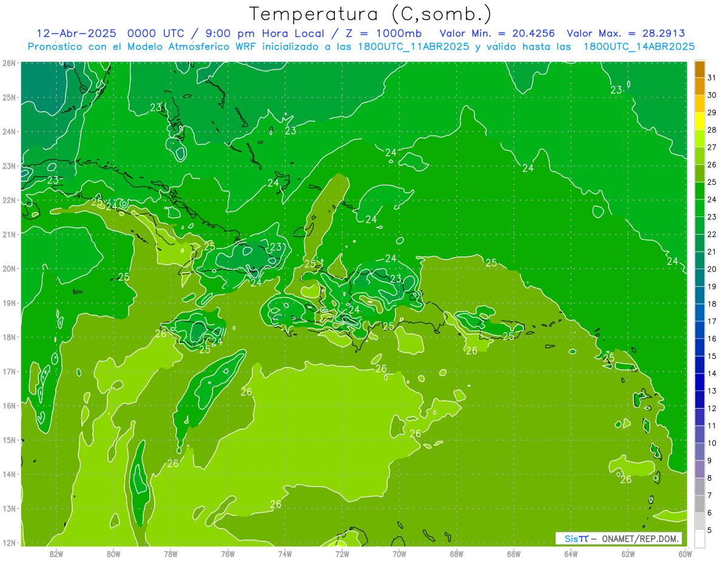Click the '64W' longitude axis label
This screenshot has height=562, width=728.
[x=571, y=554]
